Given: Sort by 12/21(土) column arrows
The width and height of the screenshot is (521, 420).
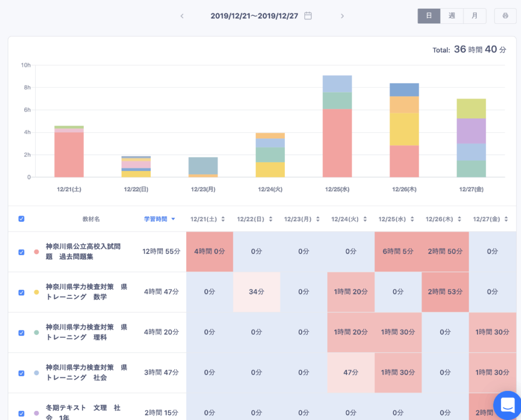Looking at the screenshot, I should 224,219.
